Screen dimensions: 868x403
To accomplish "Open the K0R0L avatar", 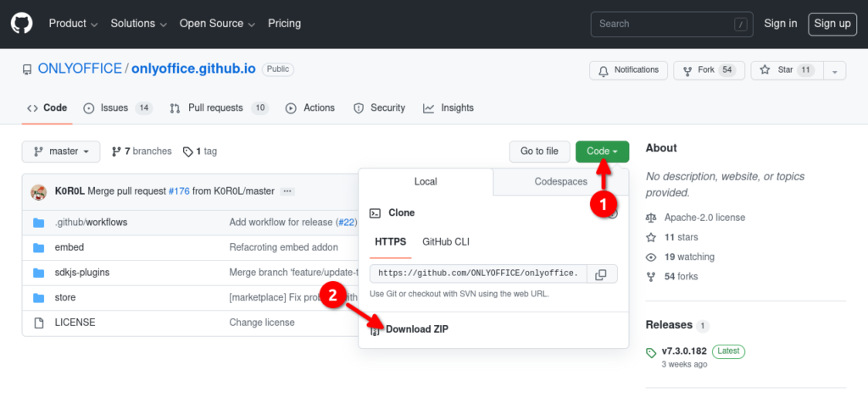I will click(x=38, y=191).
